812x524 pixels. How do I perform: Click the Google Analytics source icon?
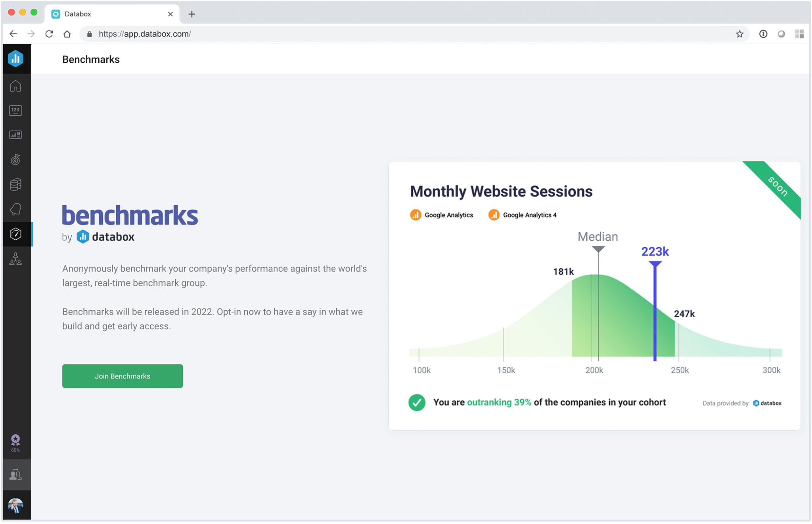(416, 215)
